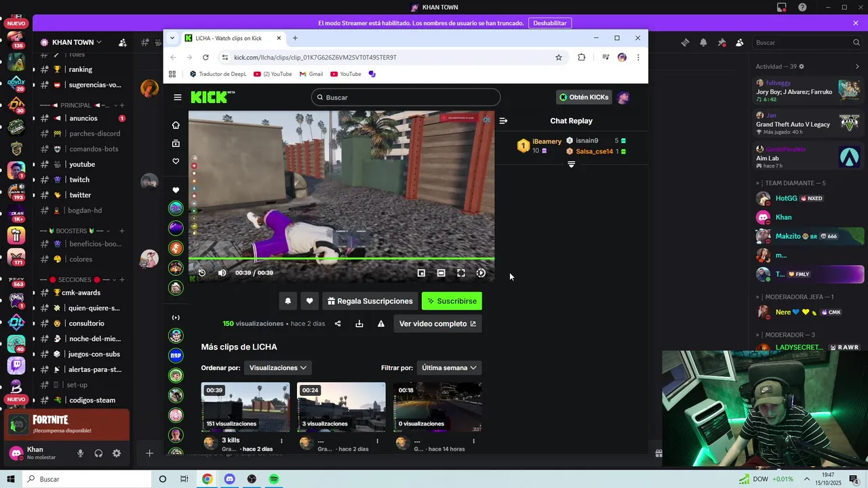Share the clip via share icon
Screen dimensions: 868x488
338,324
